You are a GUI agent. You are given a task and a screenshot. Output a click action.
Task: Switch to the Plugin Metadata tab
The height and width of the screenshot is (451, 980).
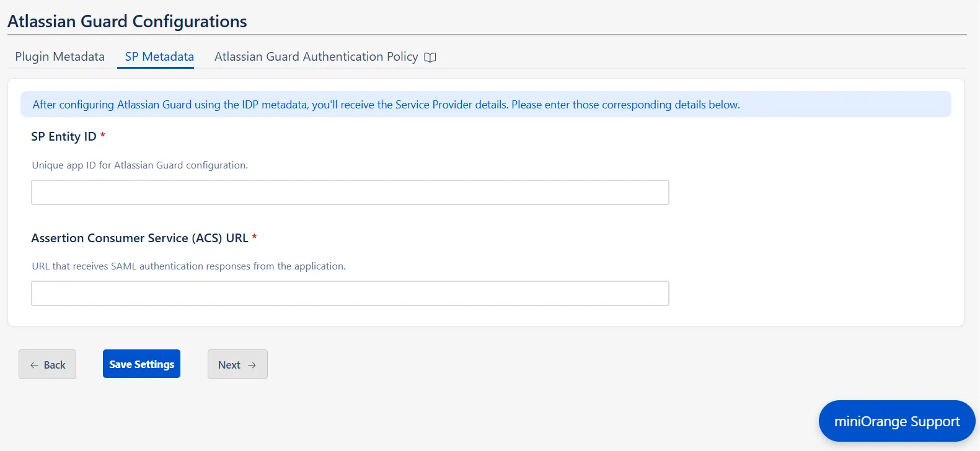point(59,56)
